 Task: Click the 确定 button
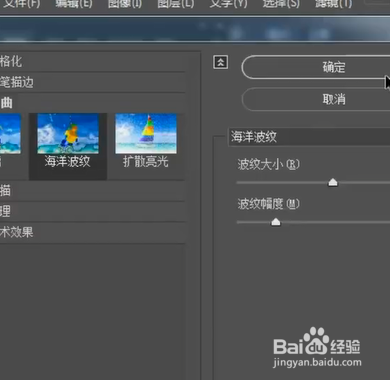316,67
